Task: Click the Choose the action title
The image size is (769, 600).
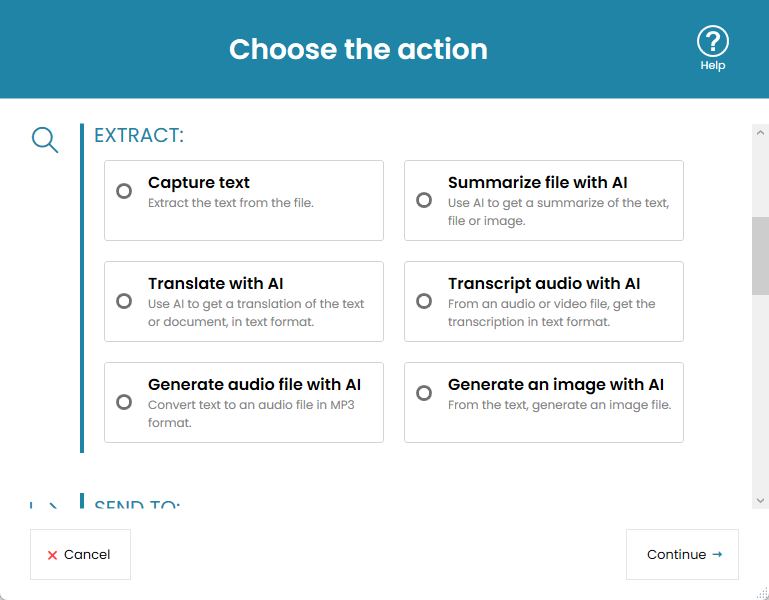Action: coord(358,49)
